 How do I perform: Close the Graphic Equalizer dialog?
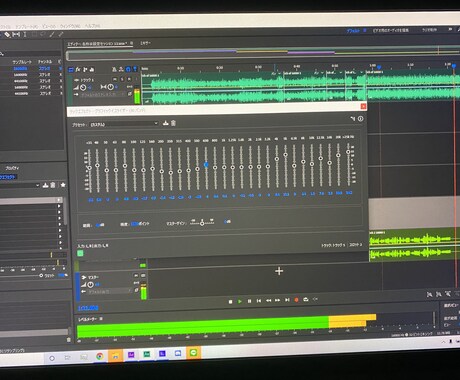(363, 106)
